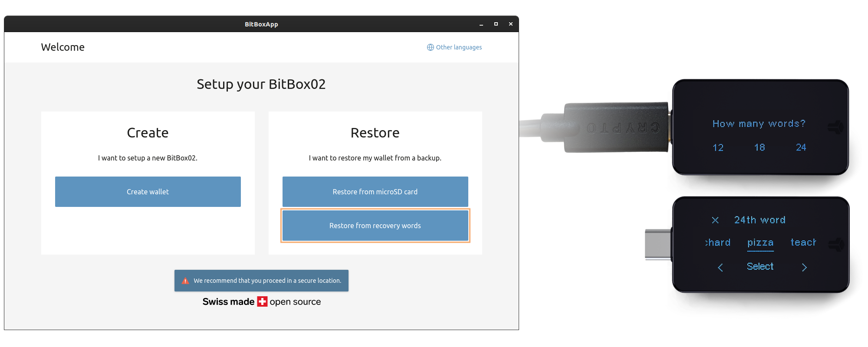The height and width of the screenshot is (347, 868).
Task: Select Restore from recovery words
Action: tap(375, 226)
